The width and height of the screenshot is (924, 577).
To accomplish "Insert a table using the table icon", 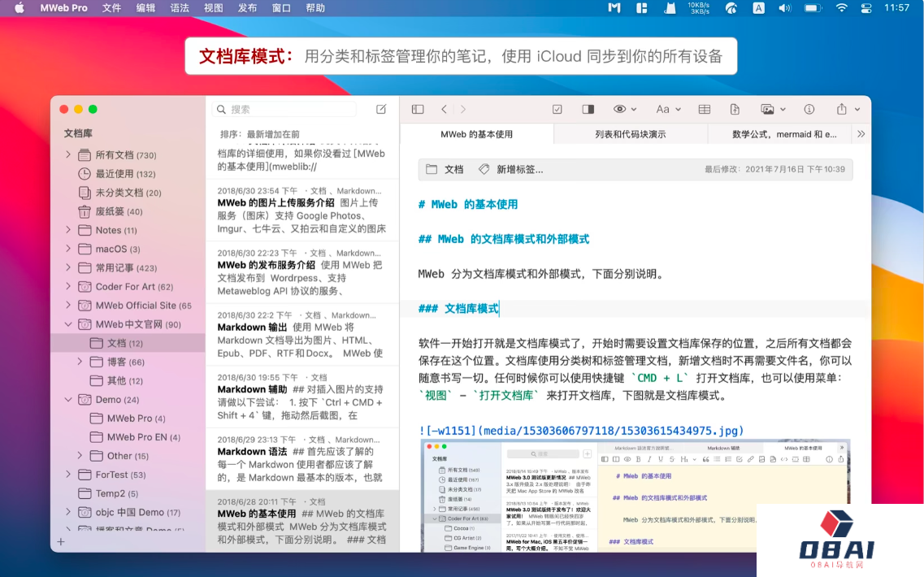I will [704, 109].
